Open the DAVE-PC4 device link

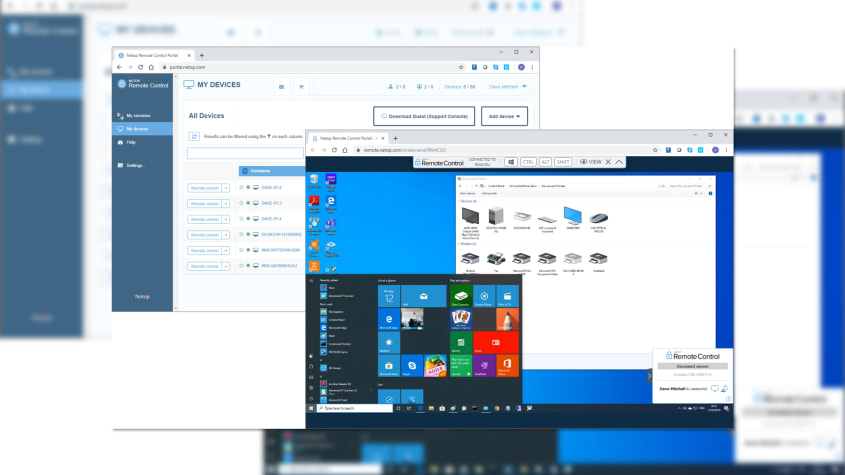[x=271, y=219]
